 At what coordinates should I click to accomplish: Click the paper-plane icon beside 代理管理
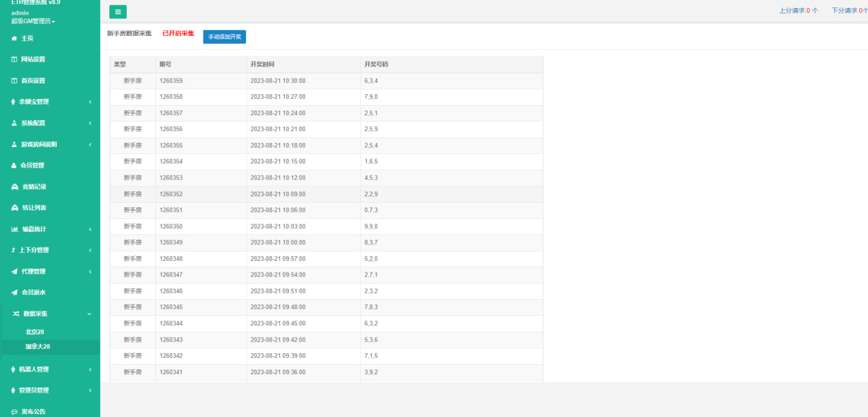pyautogui.click(x=15, y=271)
